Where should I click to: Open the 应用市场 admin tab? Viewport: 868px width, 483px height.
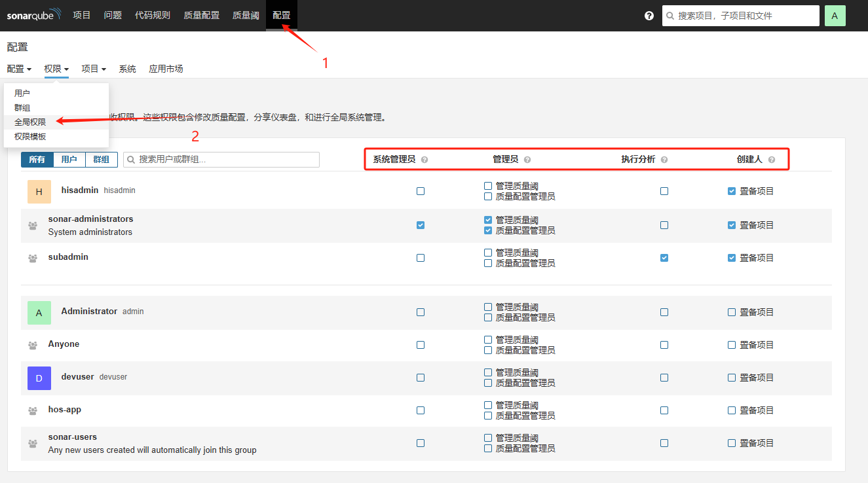click(x=166, y=69)
